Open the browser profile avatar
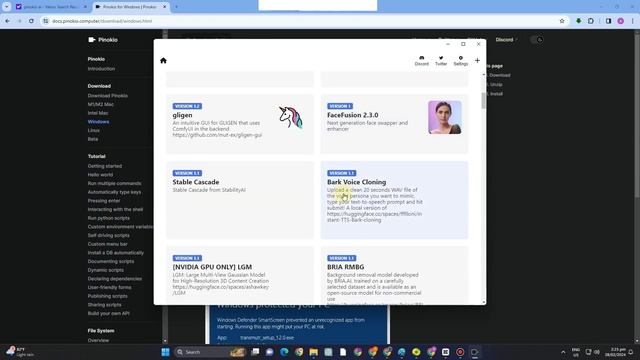The image size is (640, 360). (620, 21)
